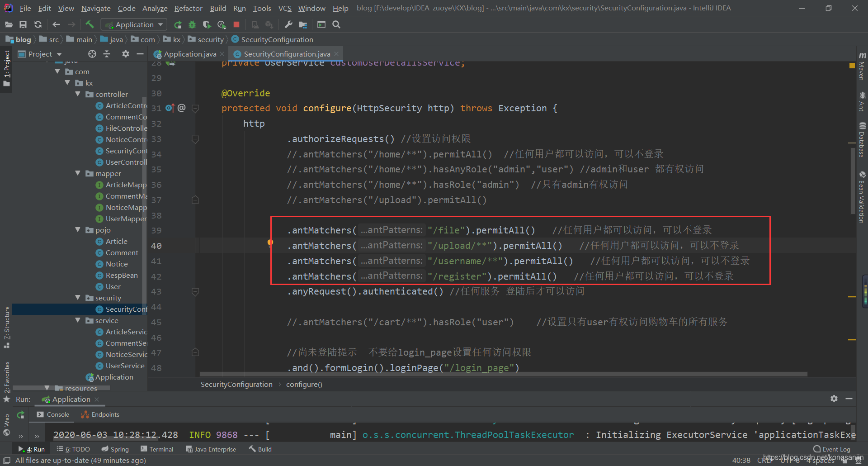Click the override gutter icon on line 31

[170, 108]
